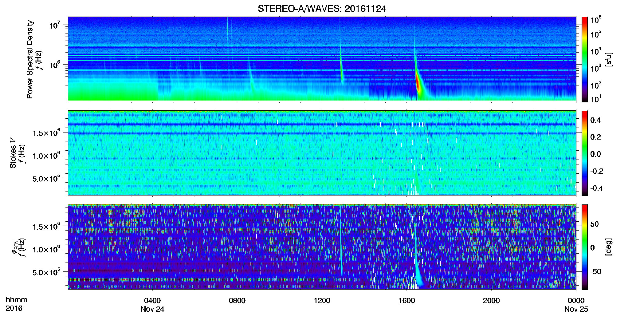The height and width of the screenshot is (332, 644).
Task: Click the [deg] colorbar of bottom panel
Action: 585,247
